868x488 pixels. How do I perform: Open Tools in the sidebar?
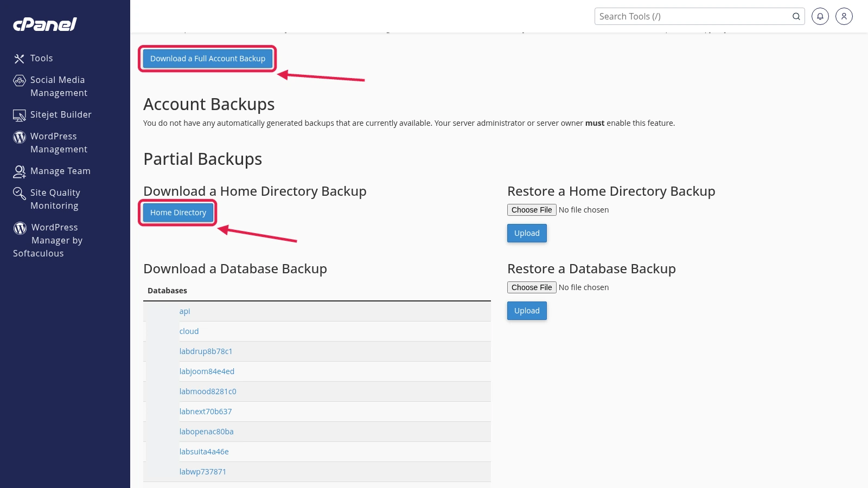42,58
